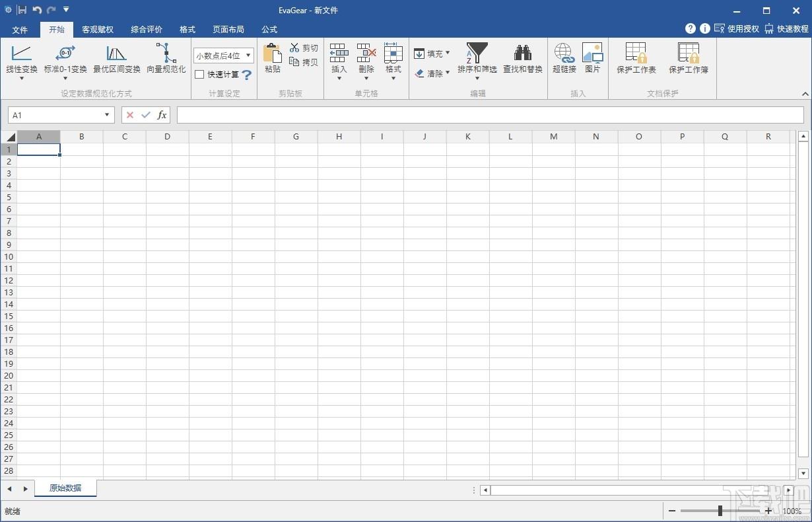Insert a 超链接 hyperlink

(564, 59)
